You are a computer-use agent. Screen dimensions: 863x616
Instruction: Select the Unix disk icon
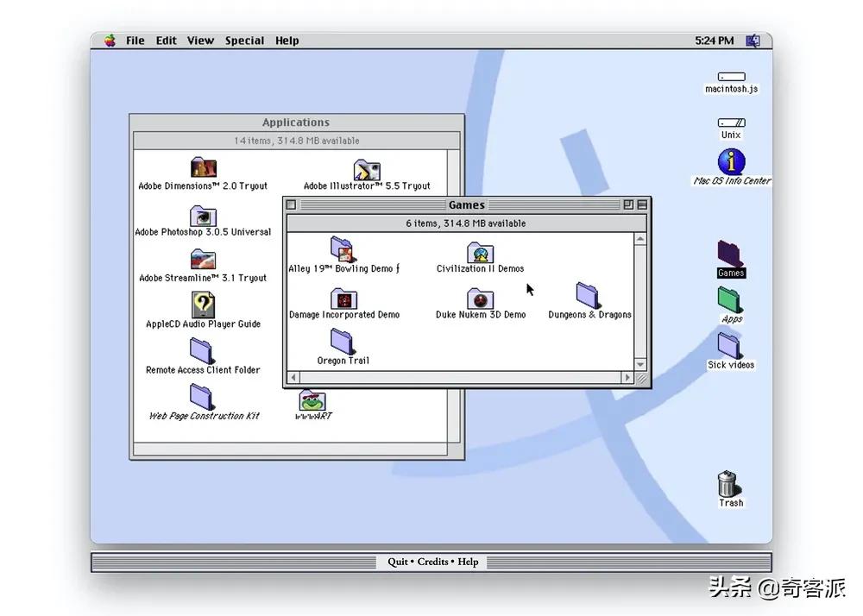click(x=732, y=123)
